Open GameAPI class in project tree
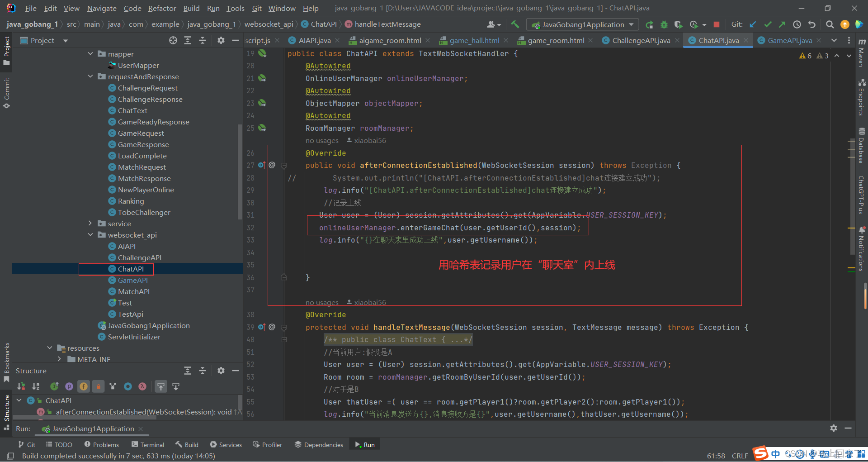 pyautogui.click(x=132, y=280)
